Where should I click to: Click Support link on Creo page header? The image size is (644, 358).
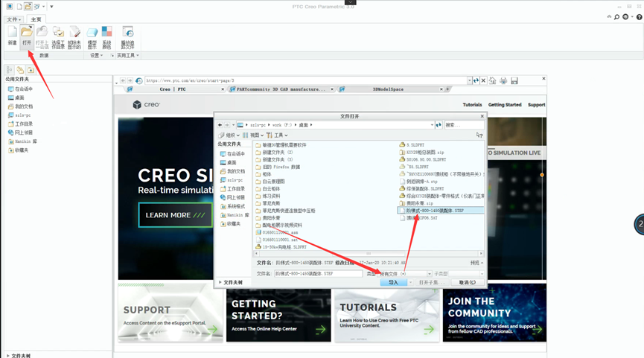coord(536,105)
